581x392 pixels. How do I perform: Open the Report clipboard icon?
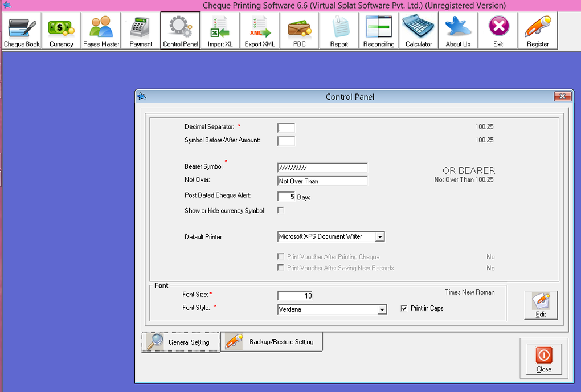point(339,30)
